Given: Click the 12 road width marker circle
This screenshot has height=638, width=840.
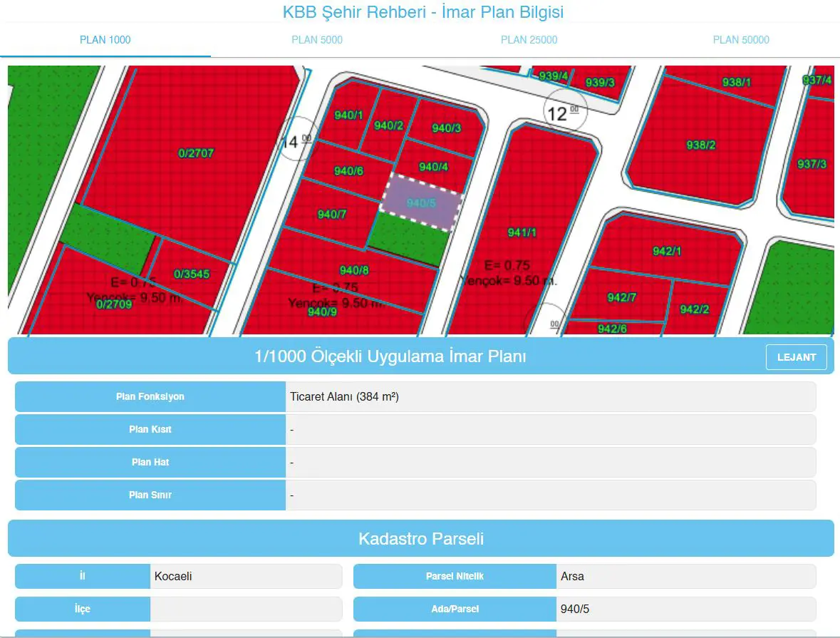Looking at the screenshot, I should (565, 111).
